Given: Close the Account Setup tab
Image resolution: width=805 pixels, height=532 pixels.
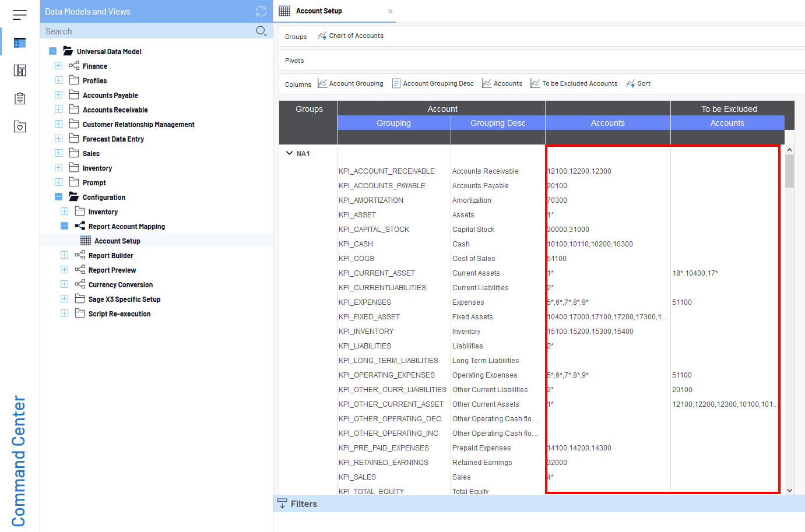Looking at the screenshot, I should tap(391, 11).
